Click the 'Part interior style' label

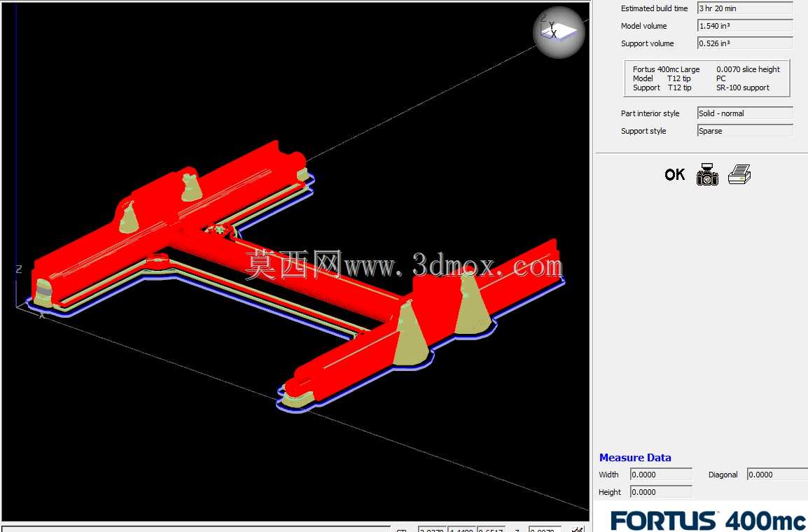(x=650, y=113)
